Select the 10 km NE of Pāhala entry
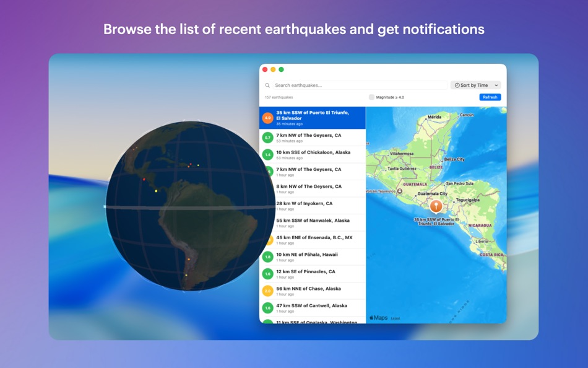Screen dimensions: 588x368 pos(308,254)
